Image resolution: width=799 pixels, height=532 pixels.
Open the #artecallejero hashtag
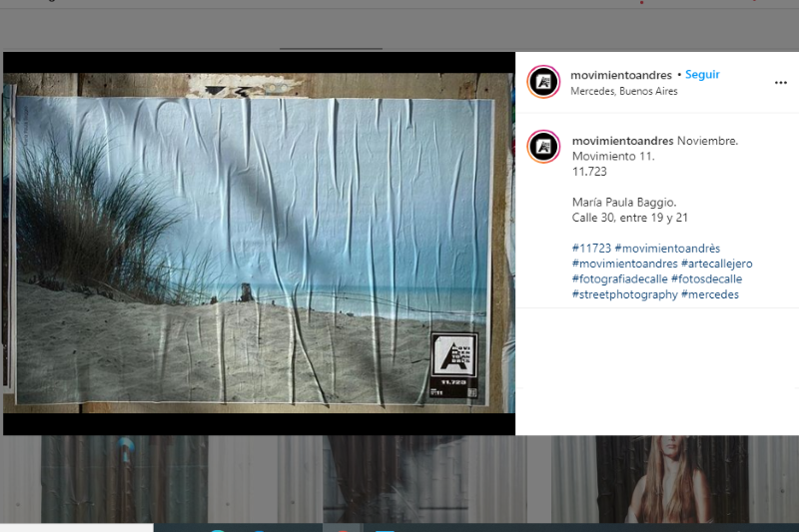tap(717, 264)
